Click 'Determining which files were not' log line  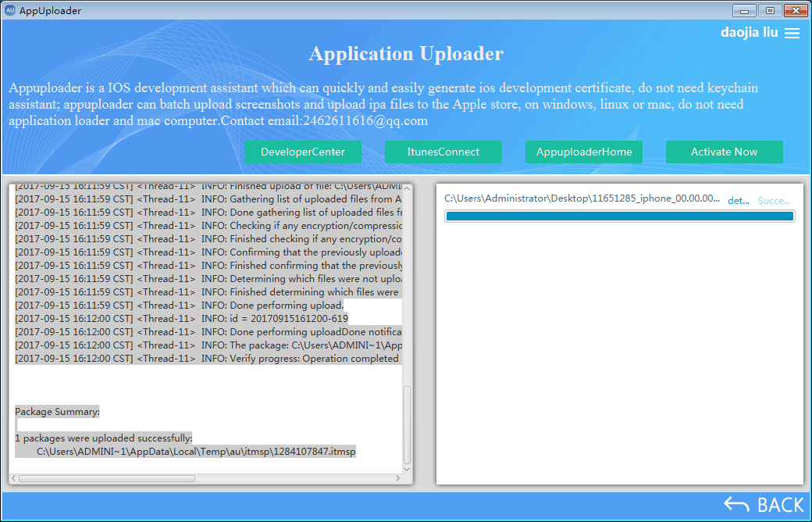208,279
